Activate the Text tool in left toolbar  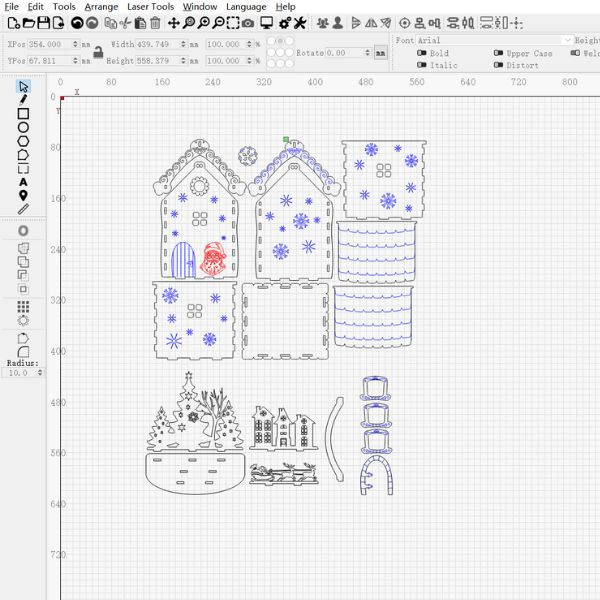tap(23, 182)
